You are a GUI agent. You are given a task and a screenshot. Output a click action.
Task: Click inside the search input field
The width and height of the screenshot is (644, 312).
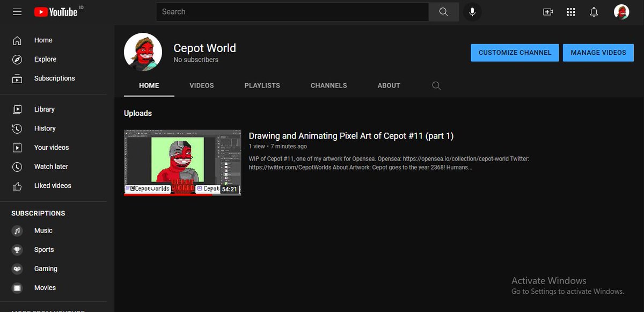[x=292, y=11]
